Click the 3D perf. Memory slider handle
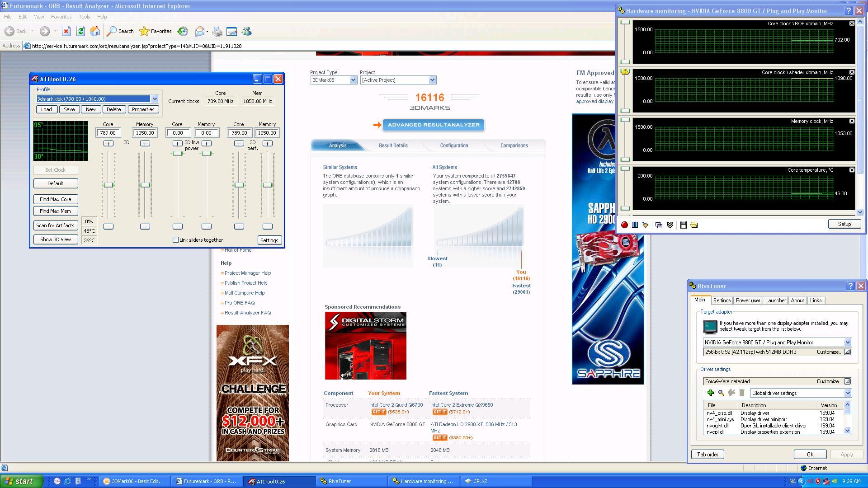868x488 pixels. [x=268, y=185]
